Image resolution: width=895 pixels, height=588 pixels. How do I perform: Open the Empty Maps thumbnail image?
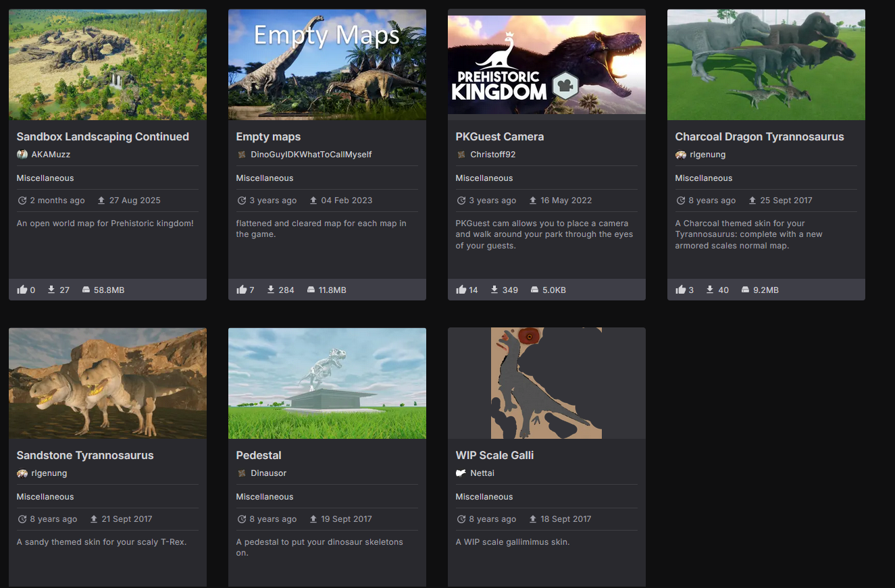pos(327,65)
